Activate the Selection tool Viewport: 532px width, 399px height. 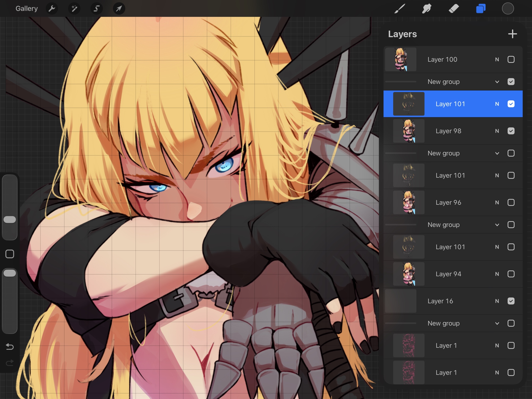tap(97, 9)
